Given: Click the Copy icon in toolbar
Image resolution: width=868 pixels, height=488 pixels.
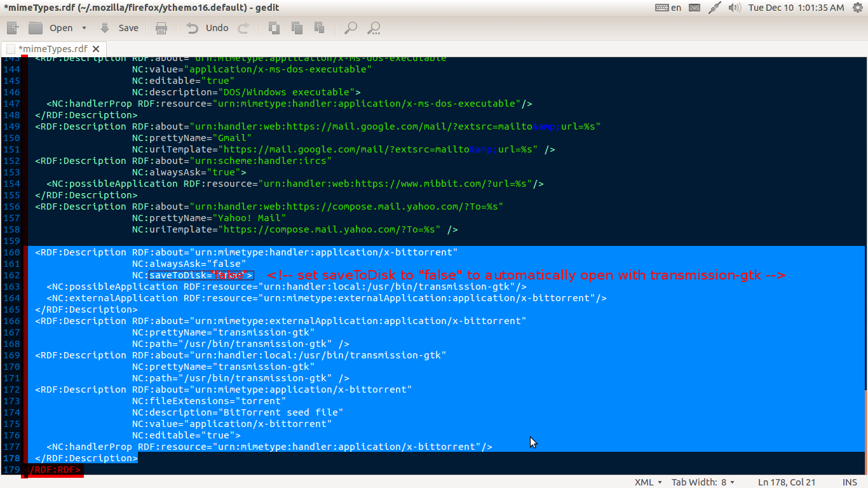Looking at the screenshot, I should point(297,28).
